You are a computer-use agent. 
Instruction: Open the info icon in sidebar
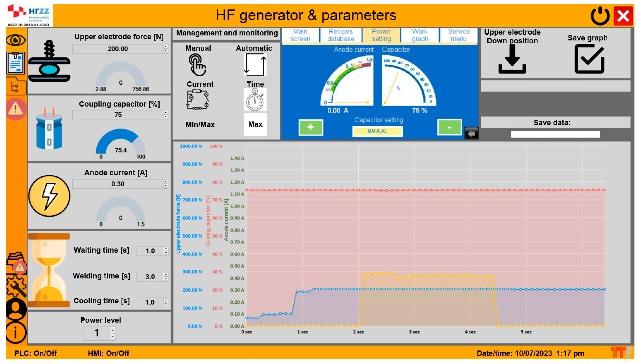click(16, 332)
